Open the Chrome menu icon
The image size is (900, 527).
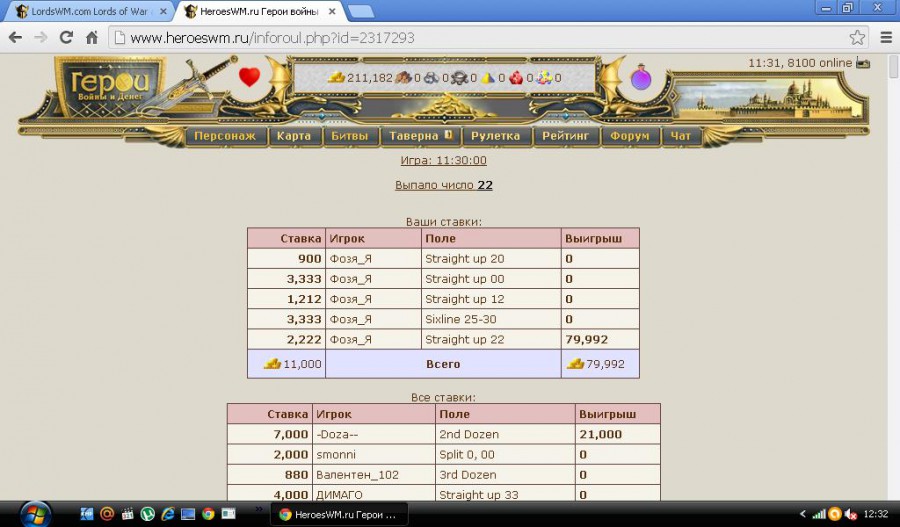884,38
